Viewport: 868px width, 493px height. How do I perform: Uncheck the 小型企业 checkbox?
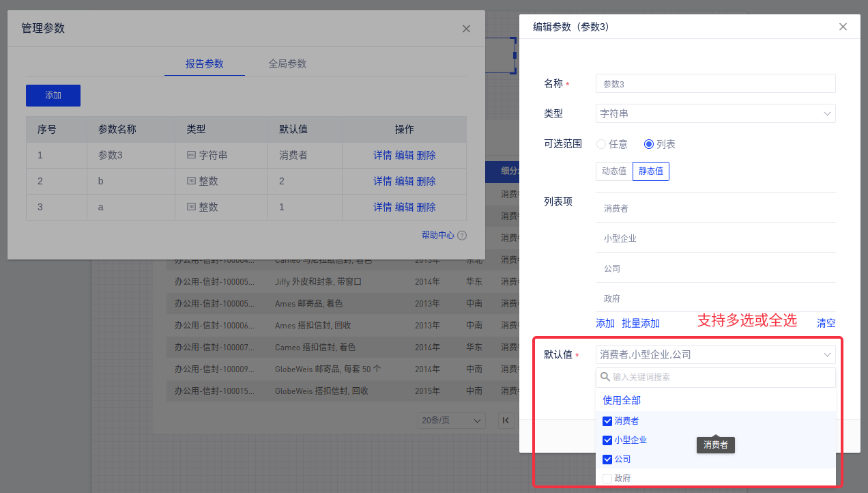click(607, 440)
